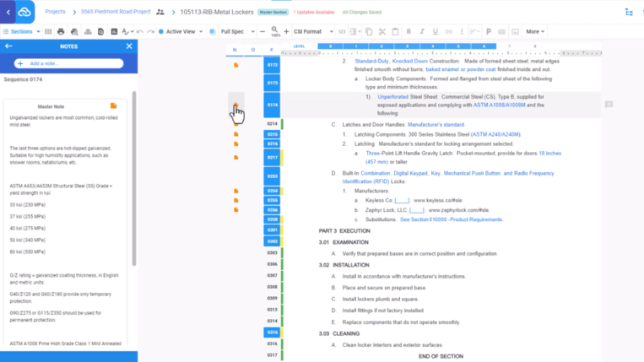This screenshot has width=644, height=362.
Task: Select the N column tab
Action: tap(235, 50)
